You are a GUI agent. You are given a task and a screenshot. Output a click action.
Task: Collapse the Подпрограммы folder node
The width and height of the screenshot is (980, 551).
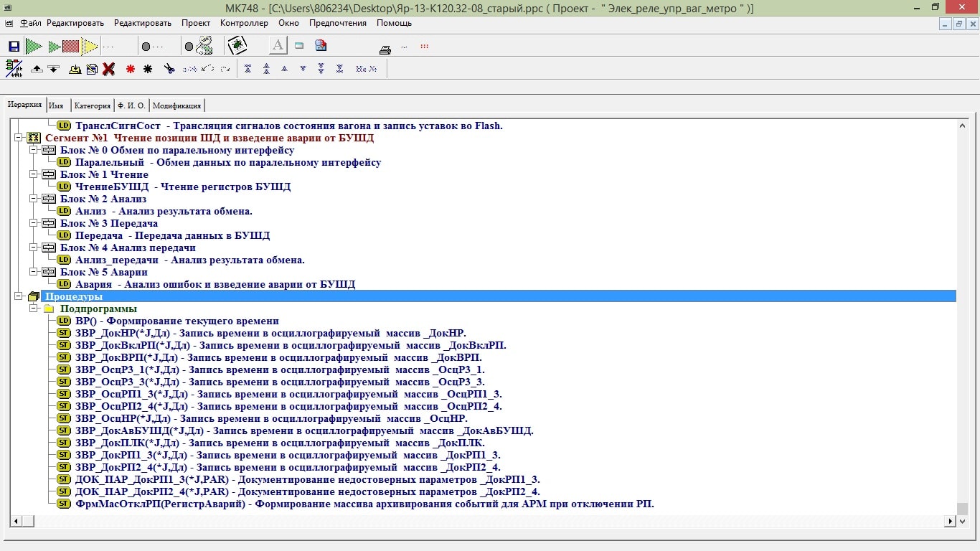pyautogui.click(x=34, y=309)
